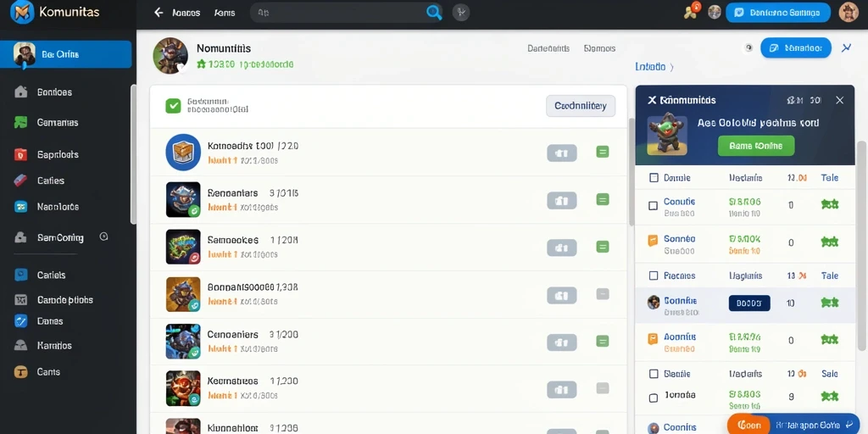Viewport: 868px width, 434px height.
Task: Toggle the green checkbox at list header
Action: pyautogui.click(x=173, y=106)
